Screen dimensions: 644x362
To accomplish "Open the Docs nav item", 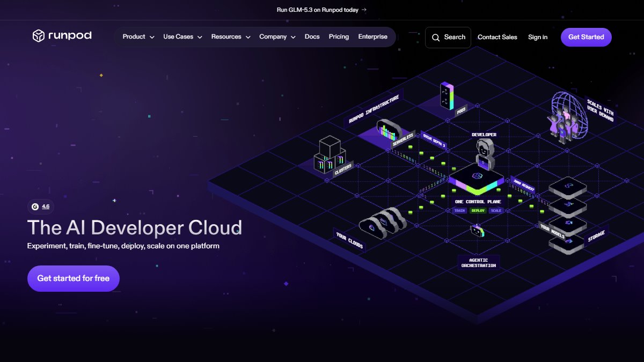I will [x=312, y=37].
